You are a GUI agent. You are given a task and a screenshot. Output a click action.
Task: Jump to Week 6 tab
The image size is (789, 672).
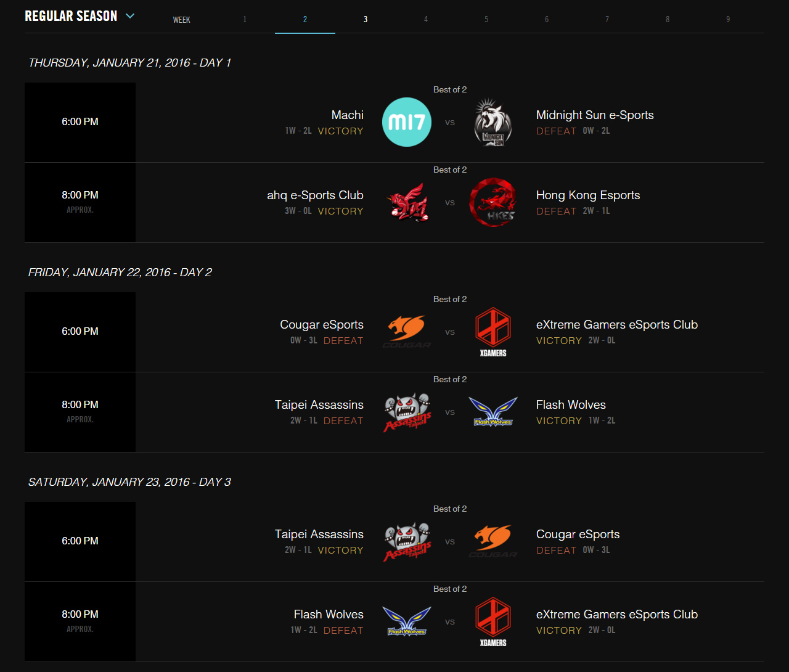[547, 19]
